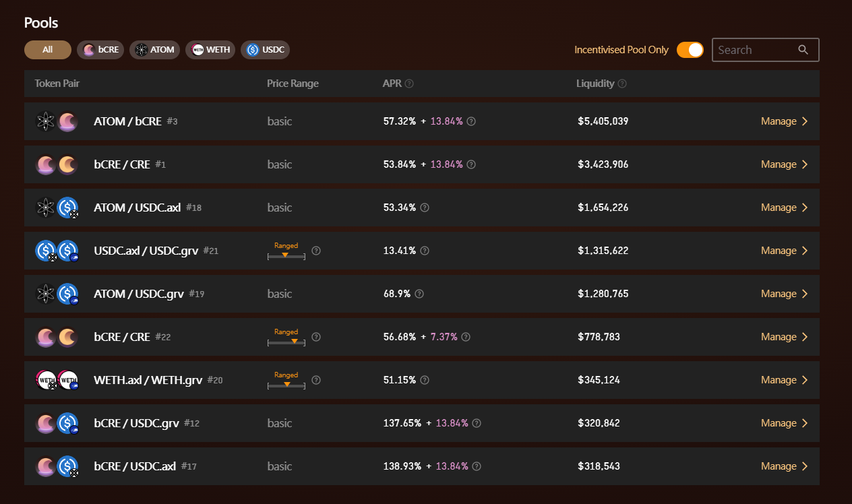The height and width of the screenshot is (504, 852).
Task: Click liquidity value $318,543
Action: coord(599,466)
